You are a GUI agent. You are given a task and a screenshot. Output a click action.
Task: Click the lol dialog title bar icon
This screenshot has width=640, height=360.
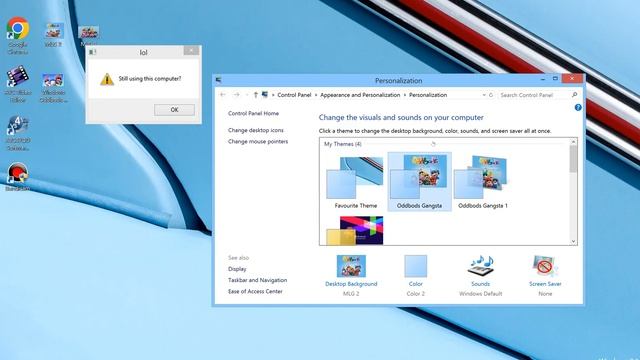pyautogui.click(x=92, y=52)
